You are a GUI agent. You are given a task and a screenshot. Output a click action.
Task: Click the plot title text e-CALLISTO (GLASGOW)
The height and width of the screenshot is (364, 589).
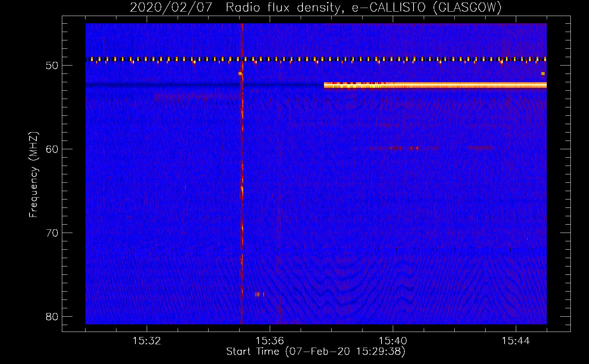tap(427, 7)
